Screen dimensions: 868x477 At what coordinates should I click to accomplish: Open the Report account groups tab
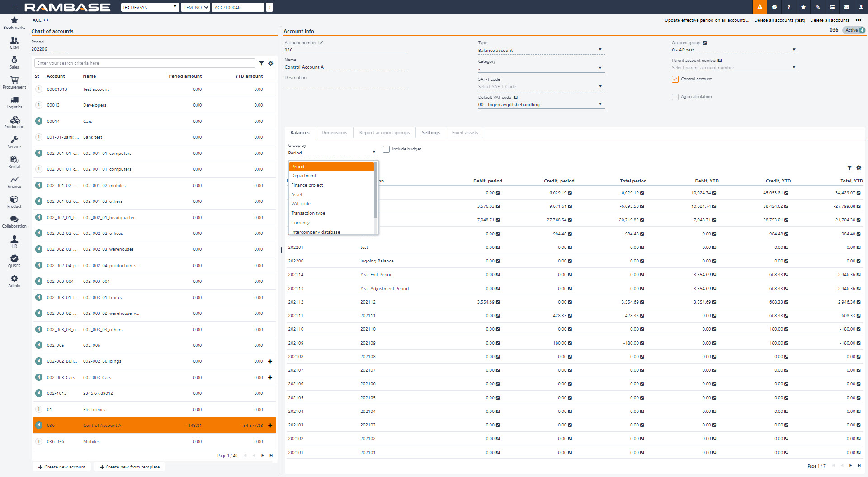pos(384,133)
